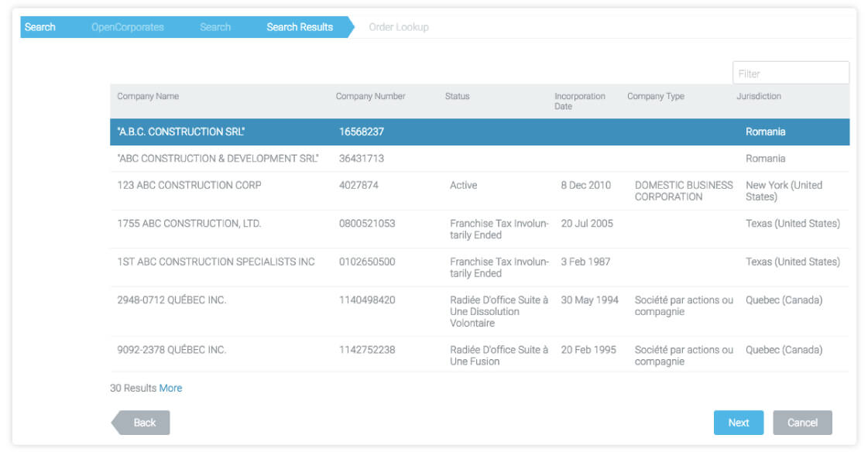
Task: Sort by Status column header
Action: (458, 96)
